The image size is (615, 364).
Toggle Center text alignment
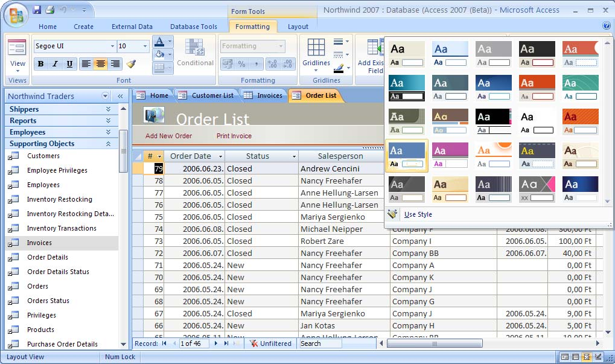coord(101,64)
